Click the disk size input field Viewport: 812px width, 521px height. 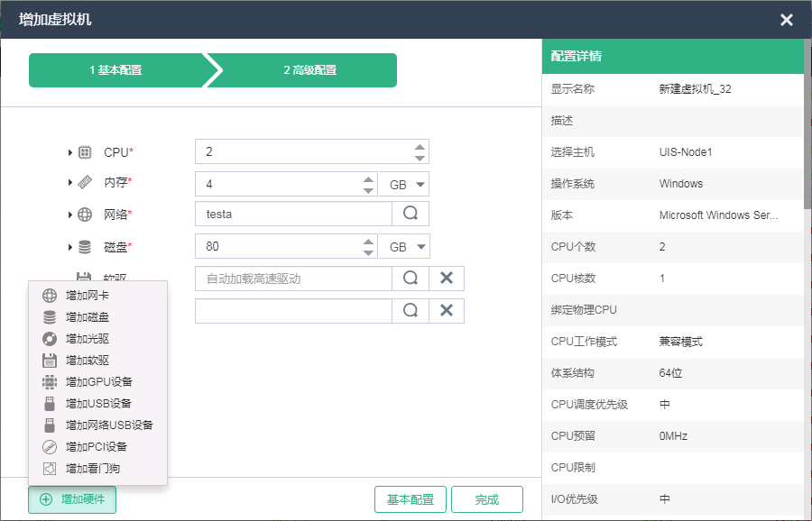coord(277,246)
